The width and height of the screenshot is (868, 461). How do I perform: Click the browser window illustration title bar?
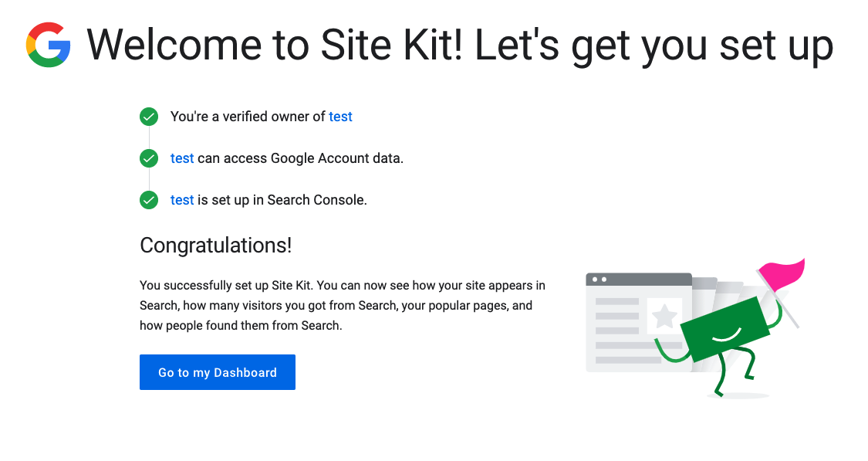coord(639,280)
